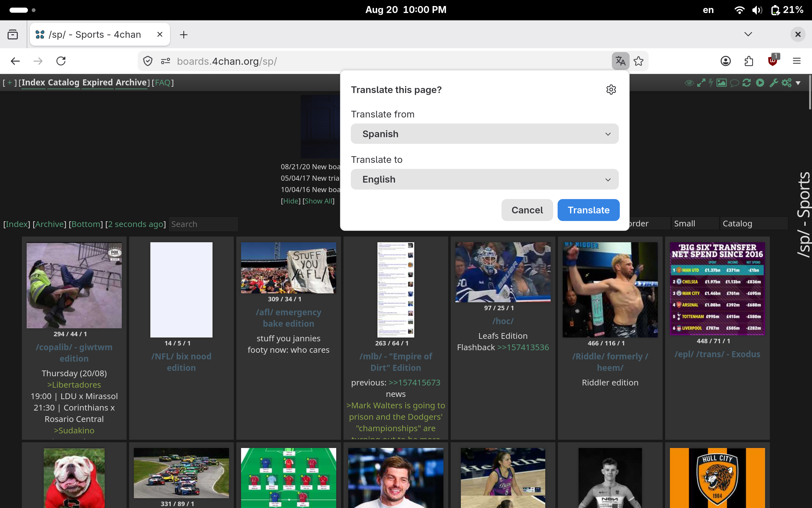Open the /epl/ /trans/ - Exodus thread
The image size is (812, 508).
(717, 354)
